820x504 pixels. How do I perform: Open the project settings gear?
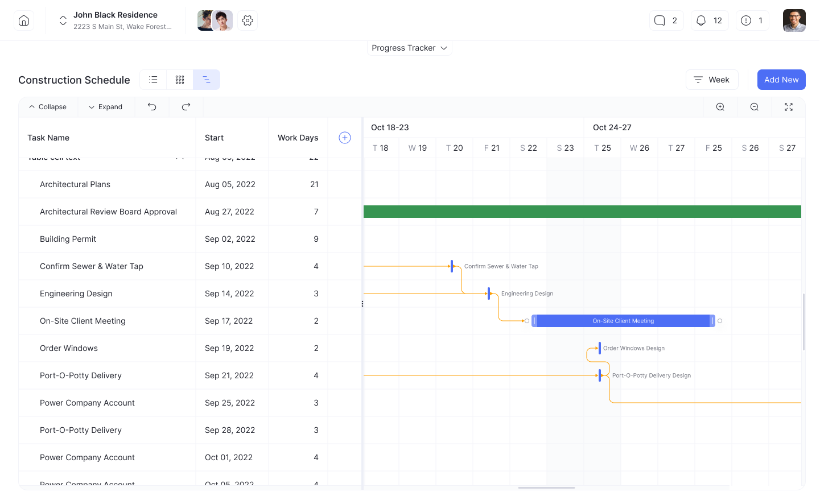pos(247,20)
